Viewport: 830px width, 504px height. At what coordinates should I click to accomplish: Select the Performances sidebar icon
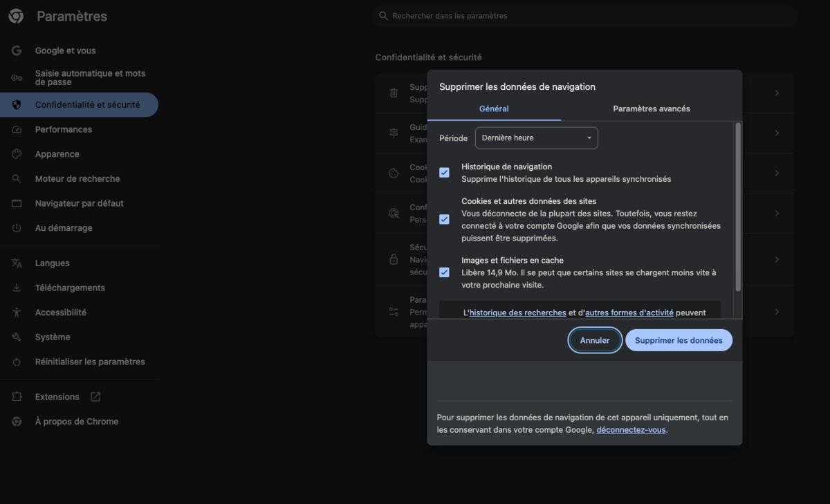(15, 129)
